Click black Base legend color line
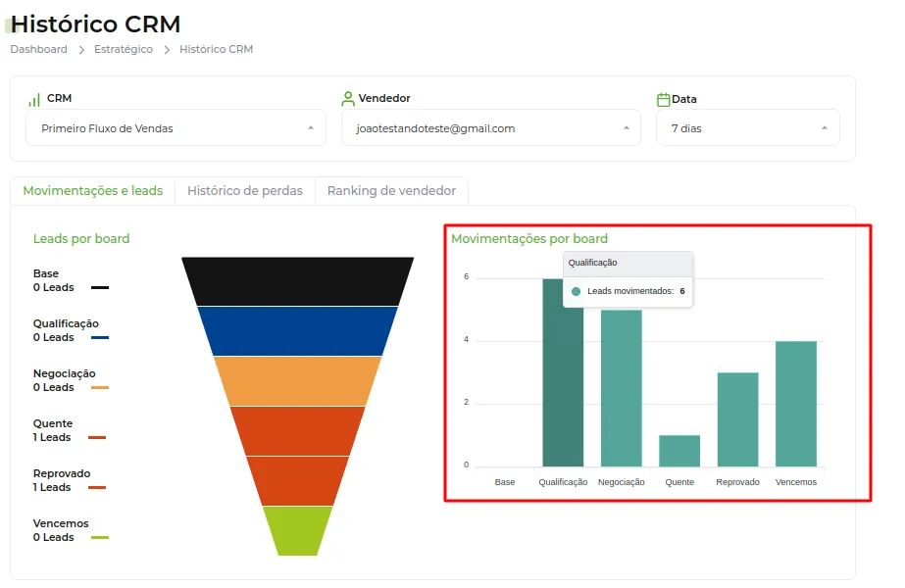Screen dimensions: 905x588 [100, 287]
